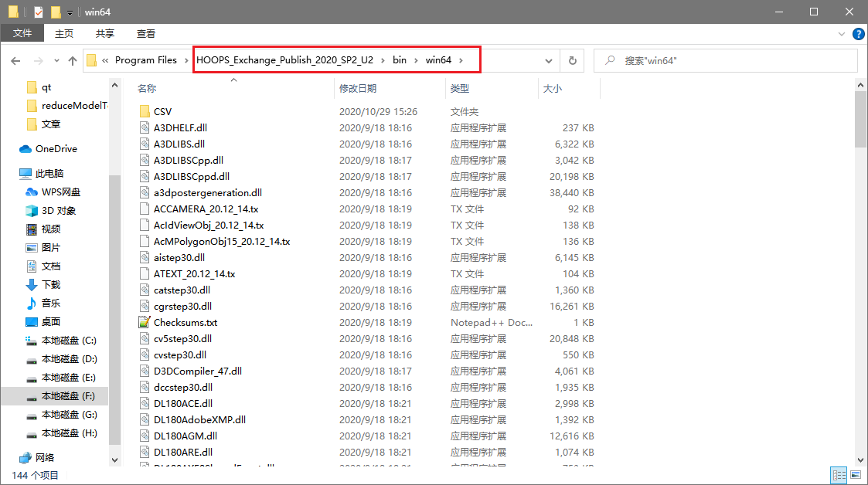
Task: Sort by 大小 column header
Action: tap(553, 89)
